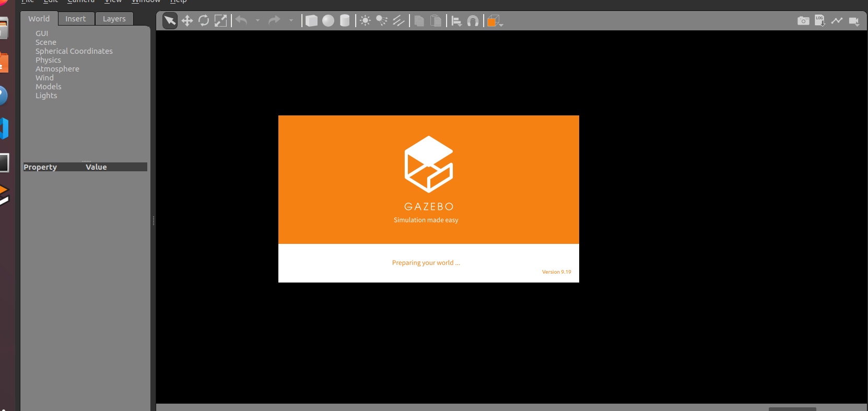868x411 pixels.
Task: Start video recording with camcorder icon
Action: pos(854,21)
